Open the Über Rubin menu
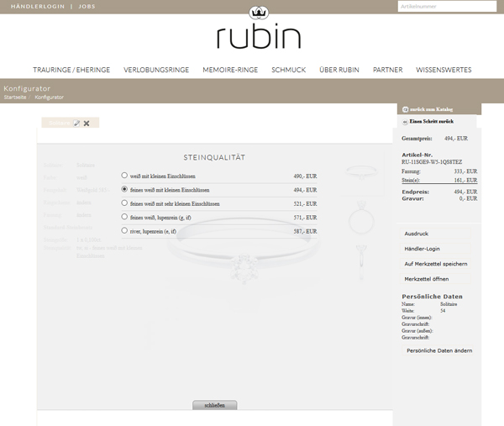This screenshot has height=426, width=504. coord(339,70)
